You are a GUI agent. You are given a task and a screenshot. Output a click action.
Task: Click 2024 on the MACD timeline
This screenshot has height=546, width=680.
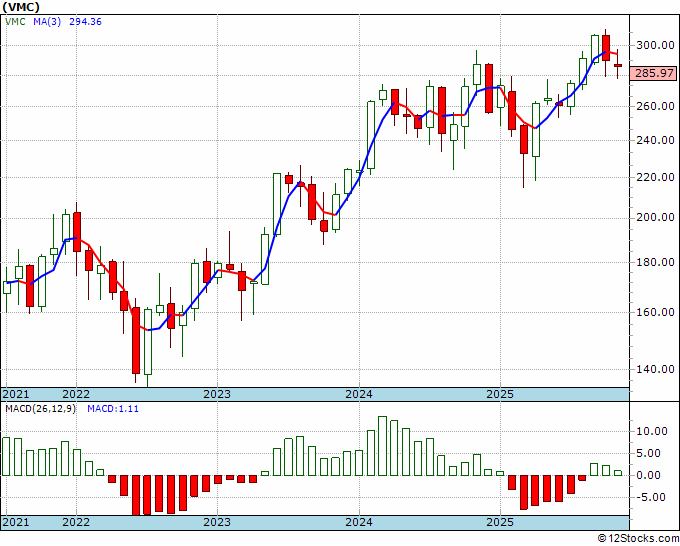pyautogui.click(x=359, y=522)
